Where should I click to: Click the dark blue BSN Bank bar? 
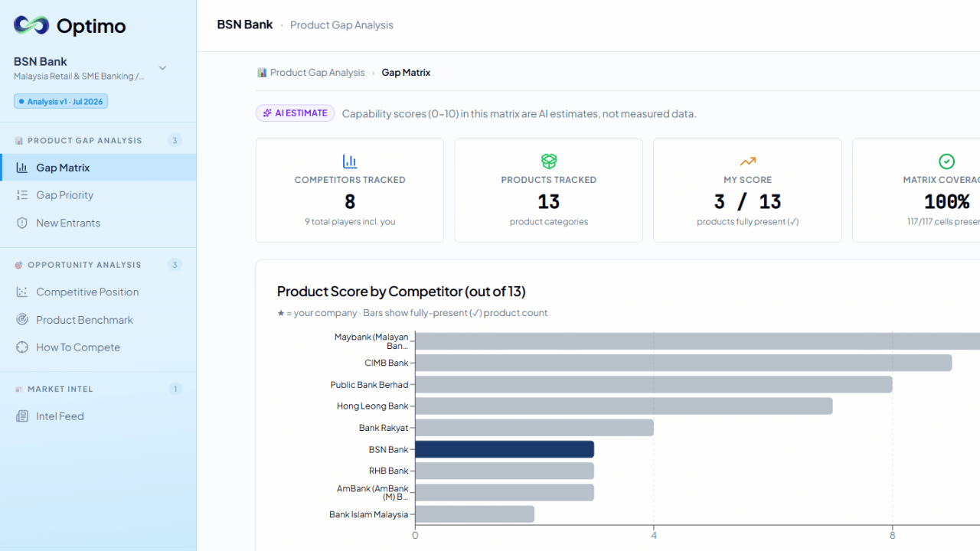(x=505, y=449)
